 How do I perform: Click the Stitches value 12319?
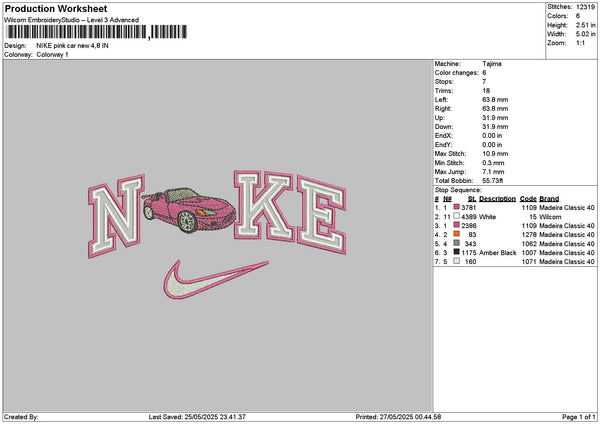click(x=585, y=7)
